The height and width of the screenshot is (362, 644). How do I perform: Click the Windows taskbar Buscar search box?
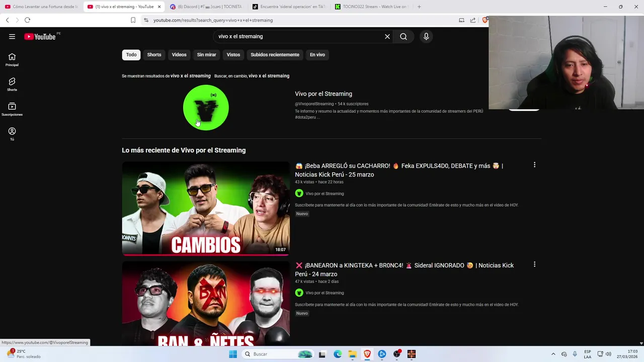click(x=278, y=354)
